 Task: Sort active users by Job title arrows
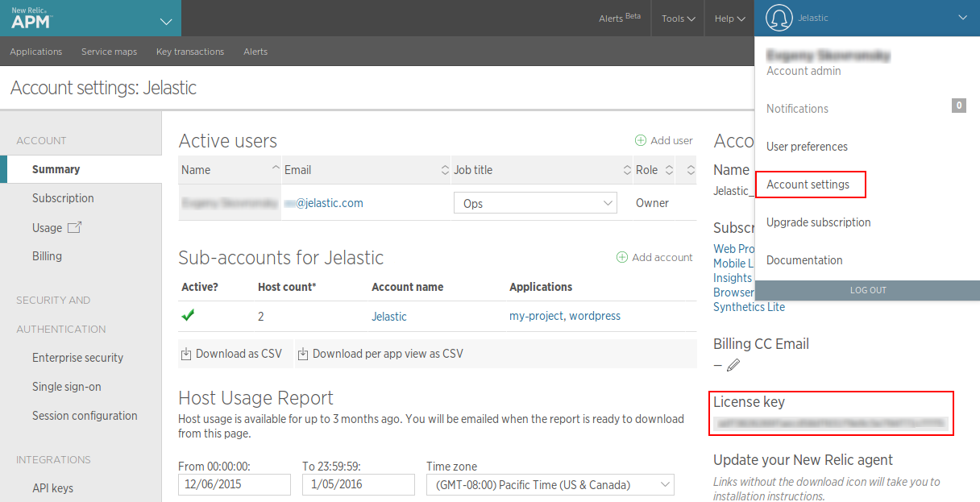pyautogui.click(x=628, y=170)
